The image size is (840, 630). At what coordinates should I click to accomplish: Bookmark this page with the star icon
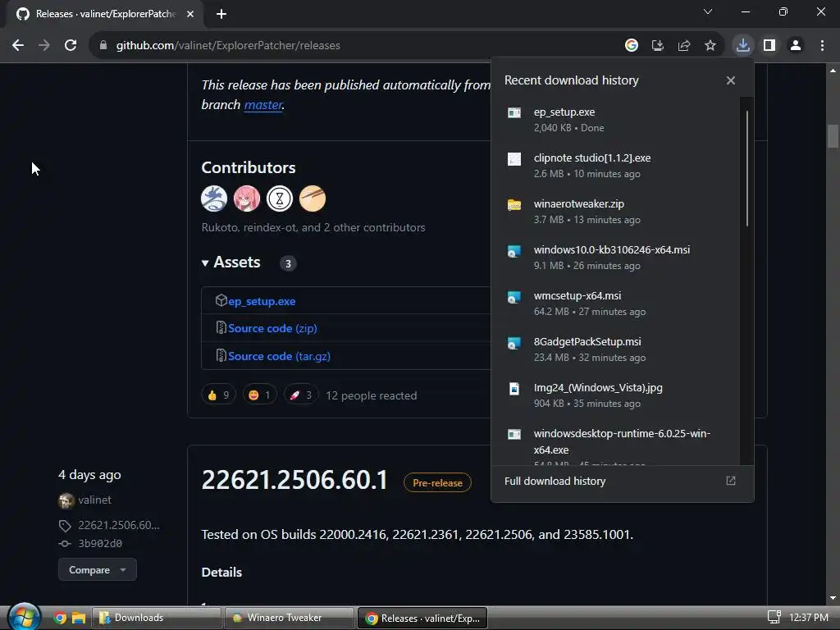click(710, 46)
